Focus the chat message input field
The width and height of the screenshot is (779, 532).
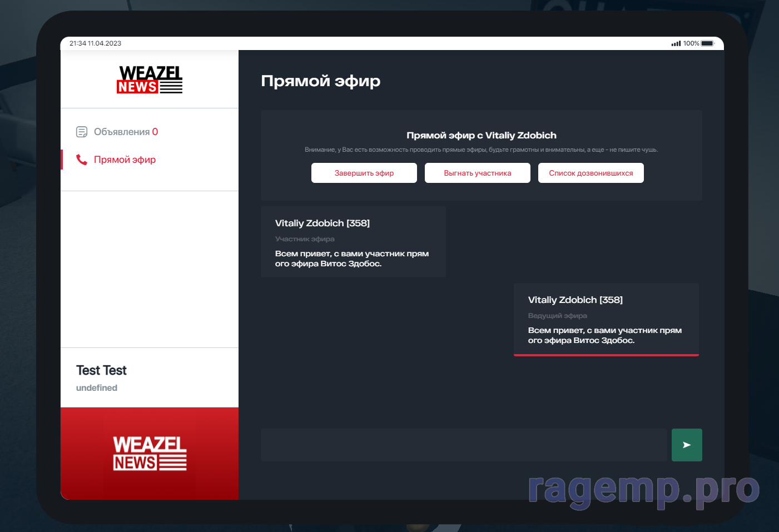pos(464,445)
